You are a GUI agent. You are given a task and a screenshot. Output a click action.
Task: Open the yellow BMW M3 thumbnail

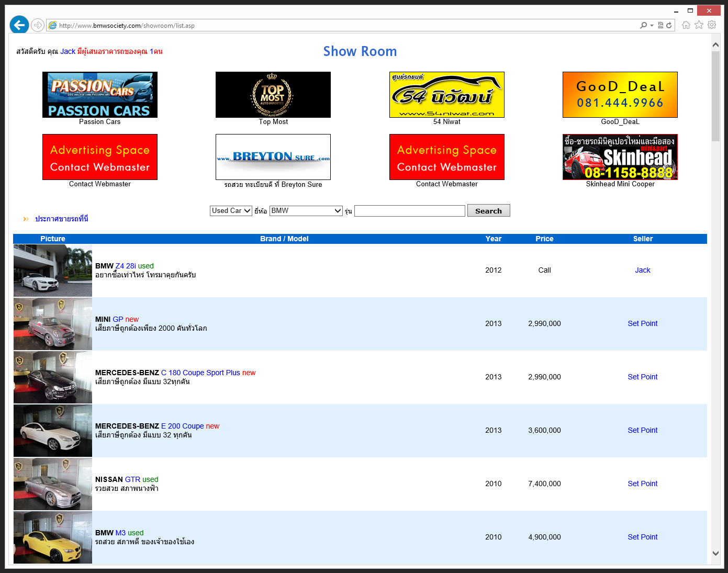pos(53,537)
